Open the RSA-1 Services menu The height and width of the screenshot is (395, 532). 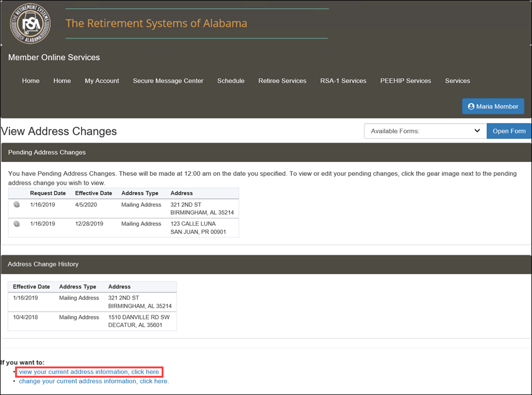[x=343, y=81]
